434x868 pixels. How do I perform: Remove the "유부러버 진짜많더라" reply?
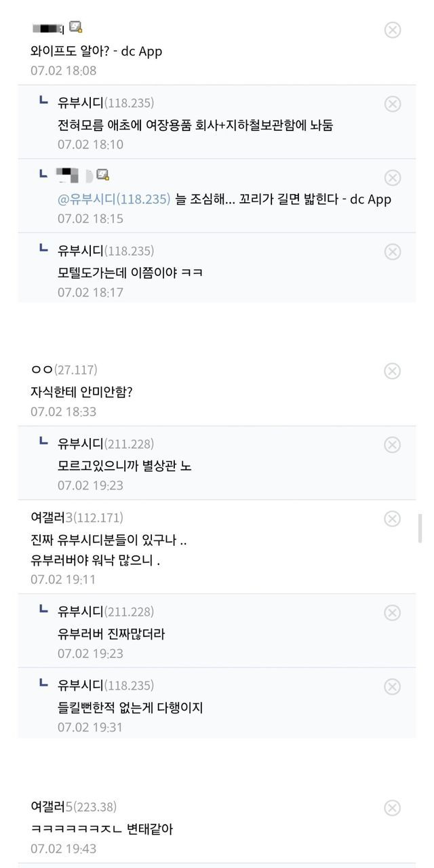[393, 613]
